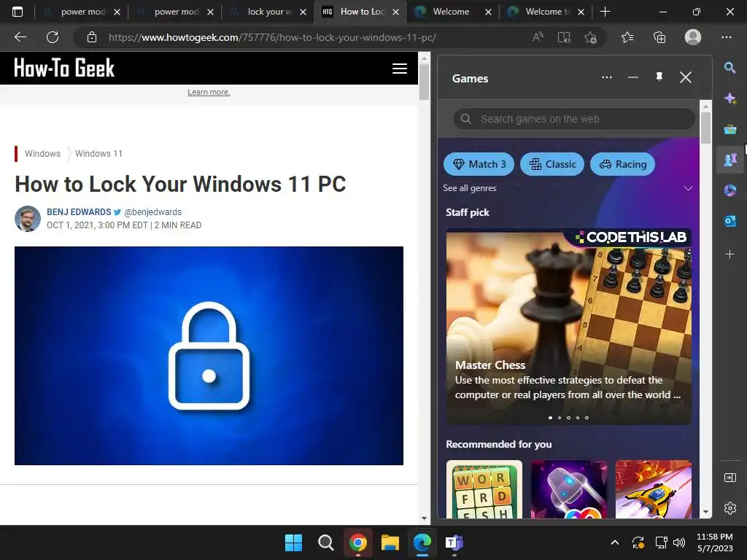Open the tab actions menu icon
747x560 pixels.
18,12
